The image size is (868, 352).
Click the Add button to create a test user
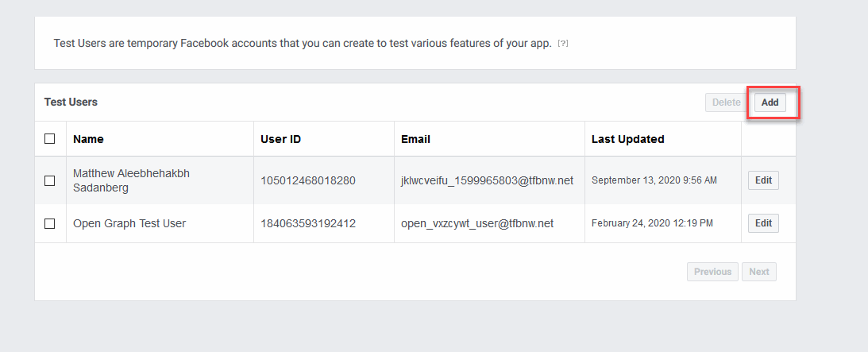[770, 103]
